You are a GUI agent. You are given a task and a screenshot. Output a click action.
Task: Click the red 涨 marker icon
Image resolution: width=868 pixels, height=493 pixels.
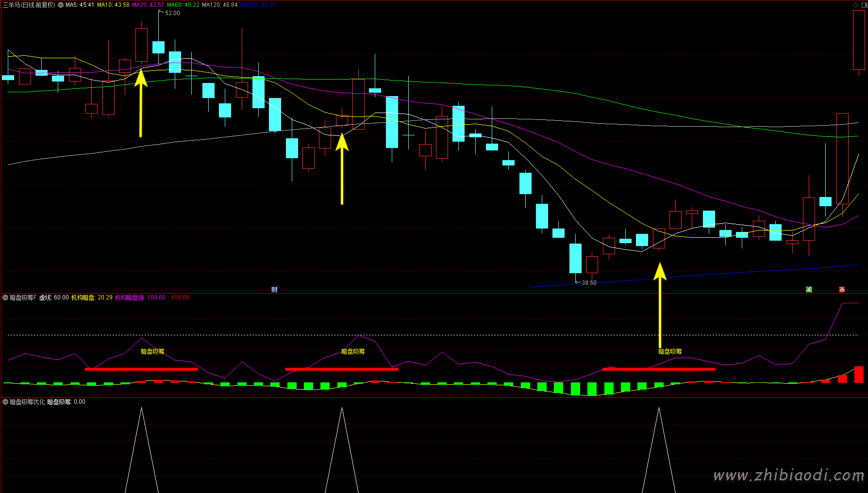pos(842,290)
